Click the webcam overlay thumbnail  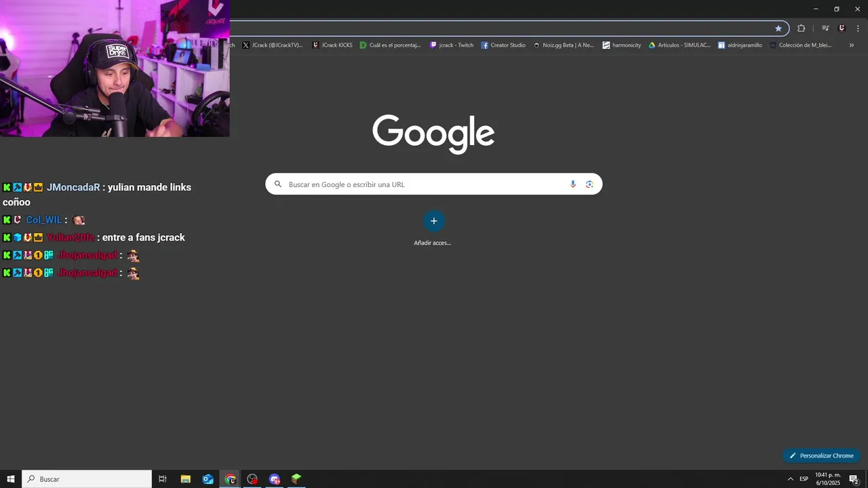115,68
